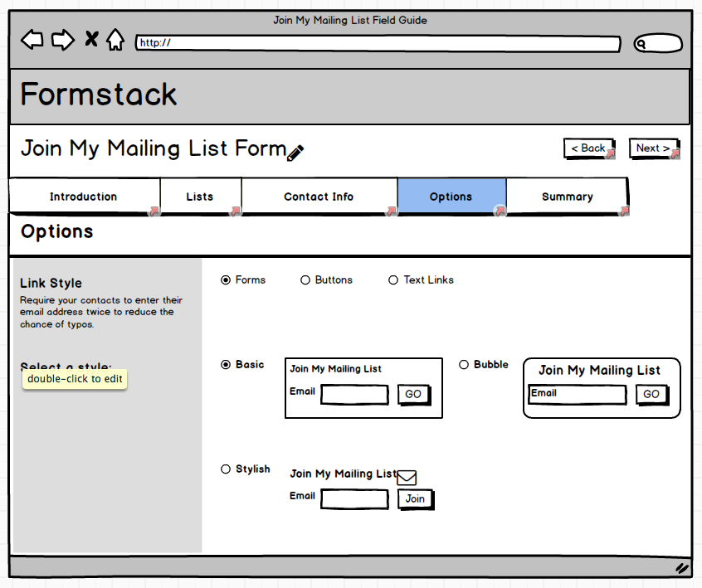The height and width of the screenshot is (588, 702).
Task: Click the Next > button
Action: 654,148
